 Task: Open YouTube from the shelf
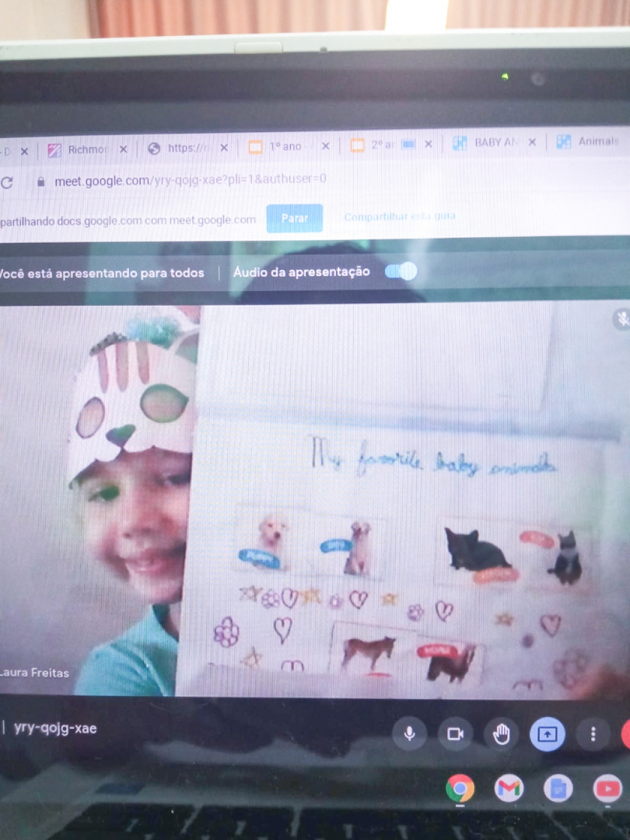(608, 788)
